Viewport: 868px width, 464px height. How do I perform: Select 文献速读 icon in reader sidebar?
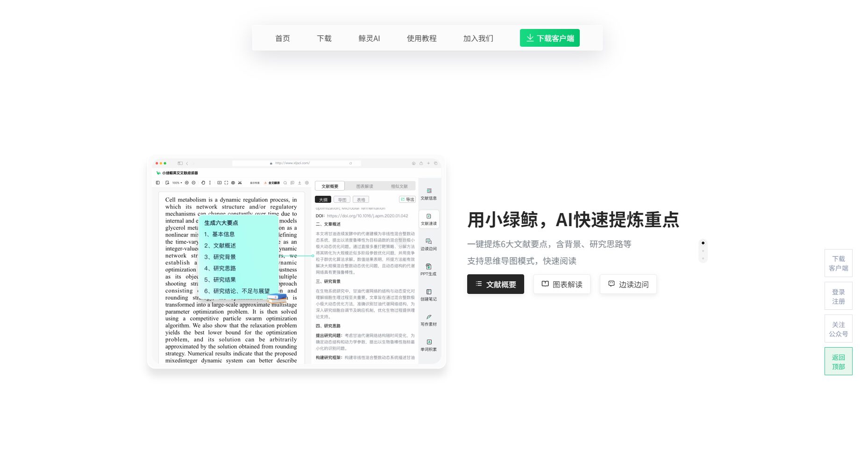(x=428, y=217)
